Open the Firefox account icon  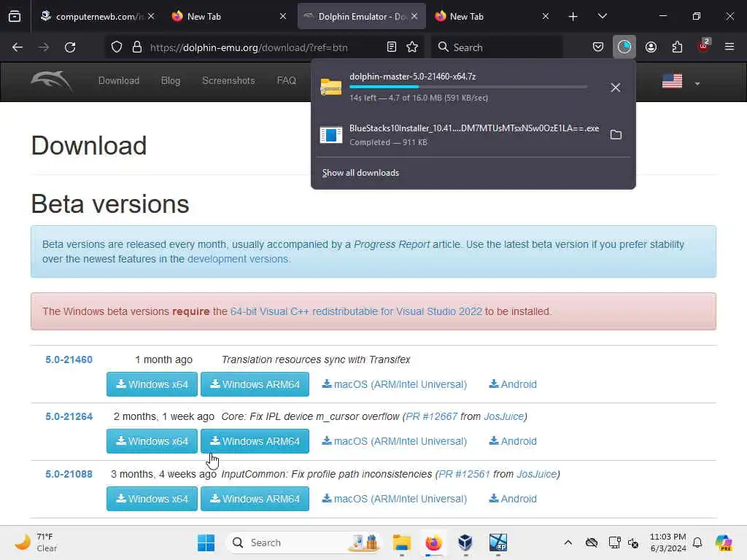pos(651,47)
